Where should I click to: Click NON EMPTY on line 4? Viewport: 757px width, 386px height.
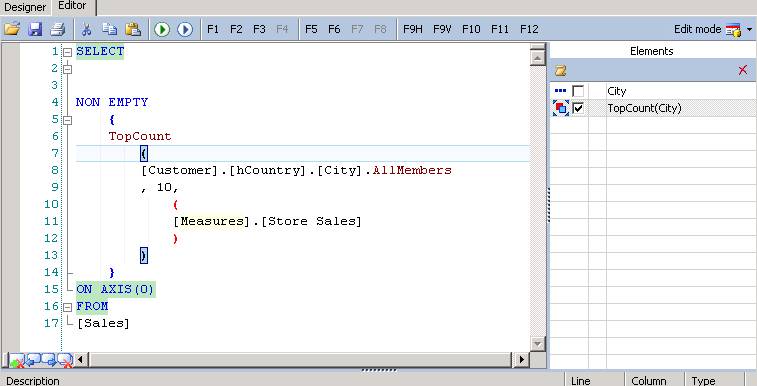click(112, 102)
